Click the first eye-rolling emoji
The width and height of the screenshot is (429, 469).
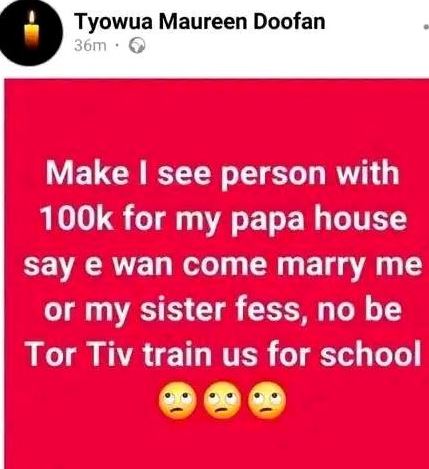[178, 400]
